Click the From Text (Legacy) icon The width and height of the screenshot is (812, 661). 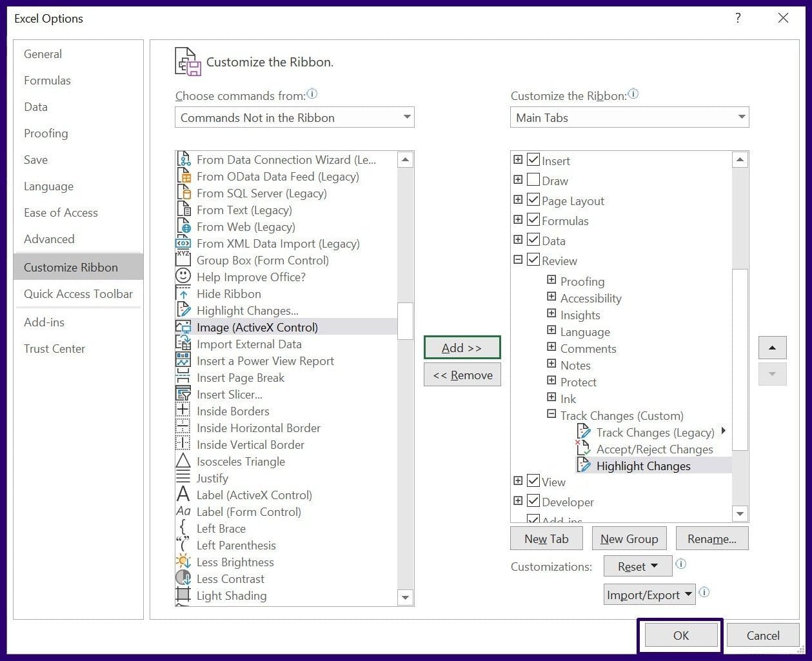click(183, 210)
